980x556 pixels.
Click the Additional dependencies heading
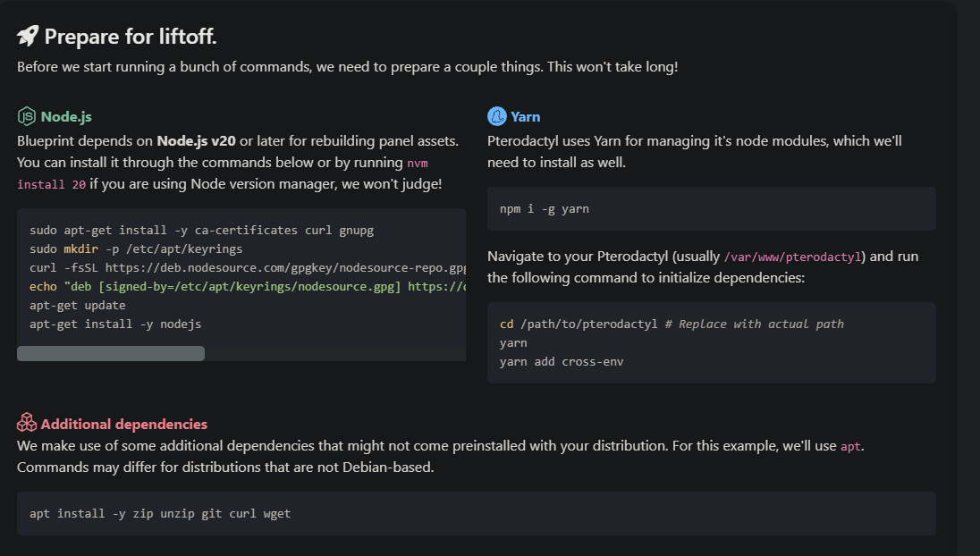tap(123, 425)
